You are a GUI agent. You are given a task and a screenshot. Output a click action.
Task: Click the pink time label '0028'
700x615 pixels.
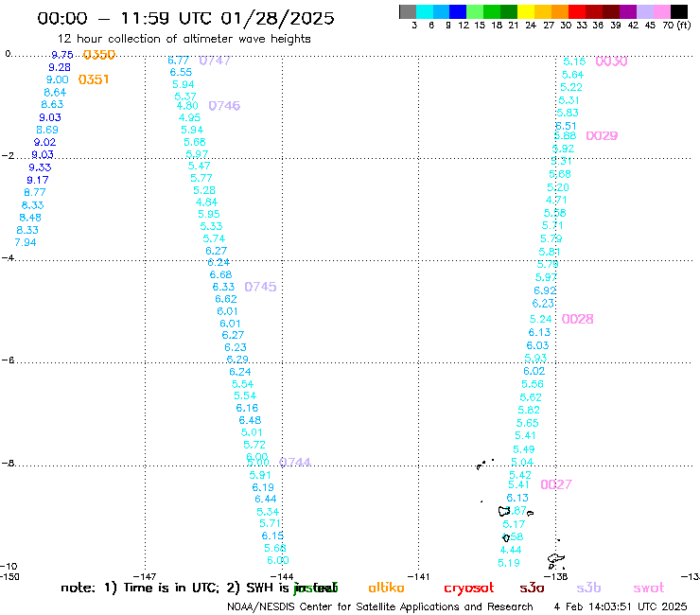click(577, 319)
